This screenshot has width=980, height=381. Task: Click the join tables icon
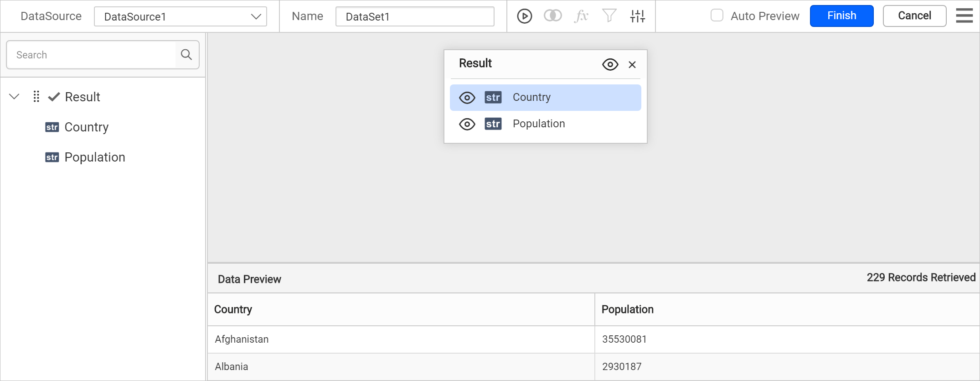(x=552, y=16)
